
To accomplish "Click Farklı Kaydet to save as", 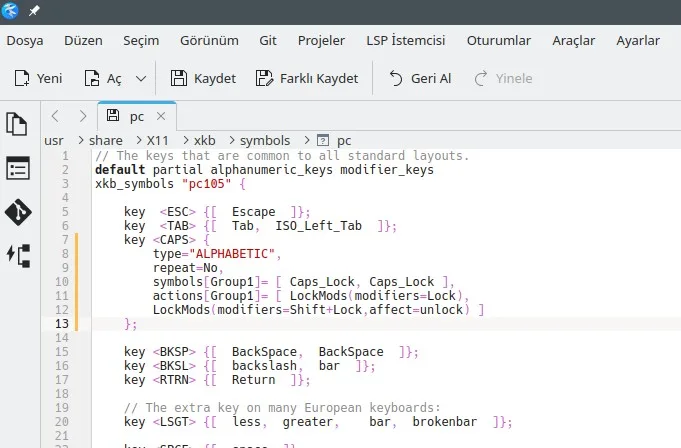I will (307, 79).
